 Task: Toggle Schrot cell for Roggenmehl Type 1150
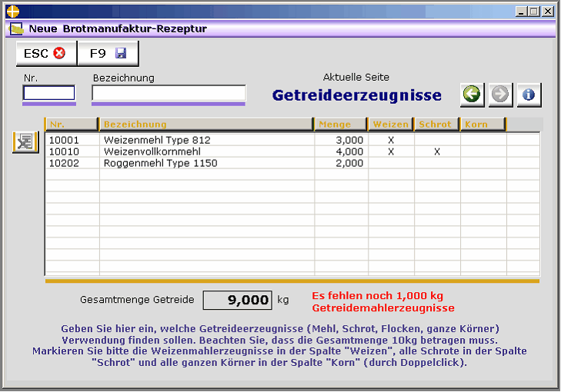tap(437, 163)
